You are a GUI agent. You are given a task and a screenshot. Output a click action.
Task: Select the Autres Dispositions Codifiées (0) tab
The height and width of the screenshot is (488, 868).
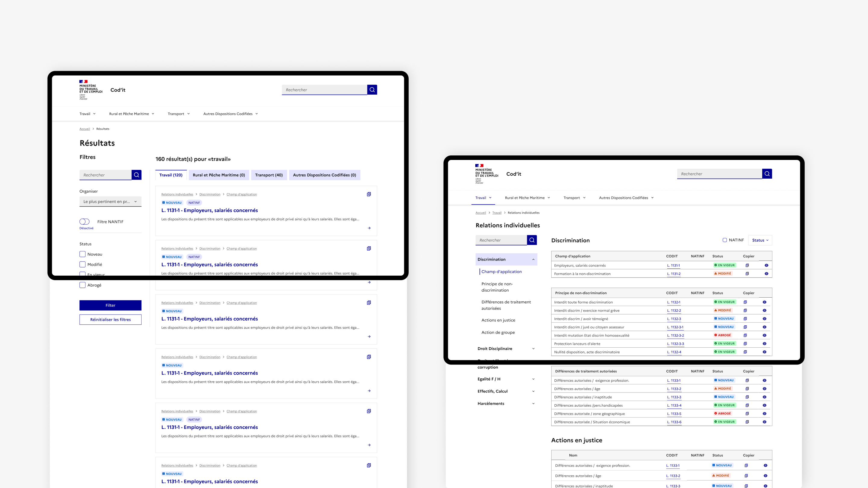coord(325,175)
